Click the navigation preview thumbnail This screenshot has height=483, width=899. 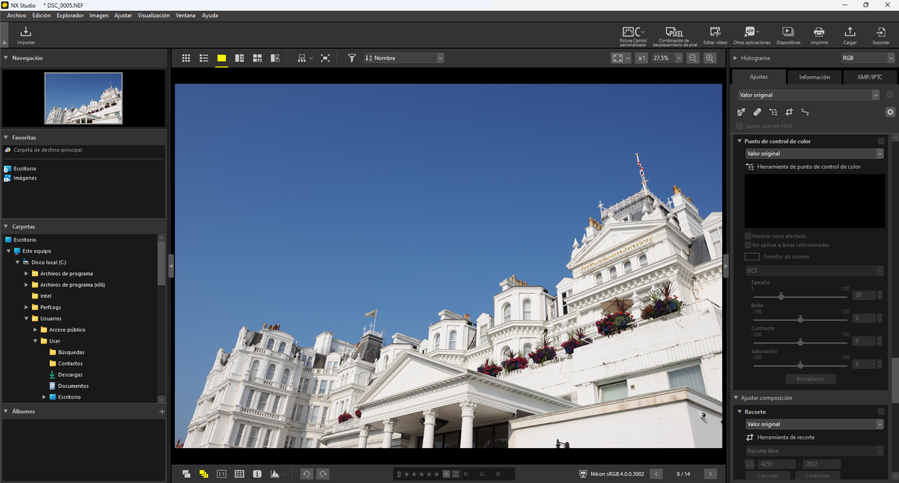[x=84, y=98]
